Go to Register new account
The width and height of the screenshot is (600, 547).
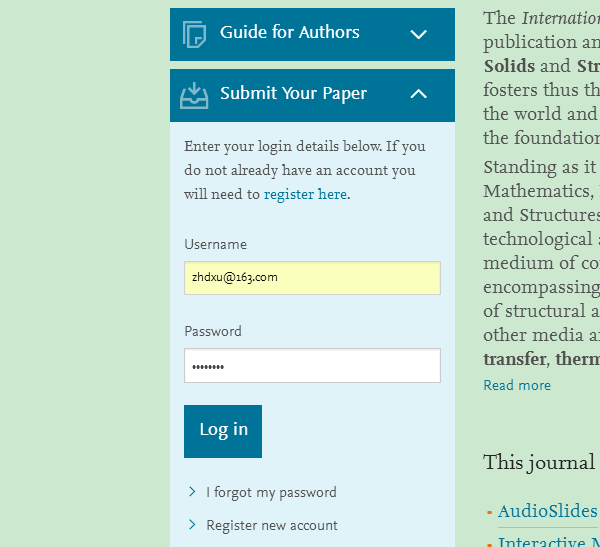[x=272, y=525]
